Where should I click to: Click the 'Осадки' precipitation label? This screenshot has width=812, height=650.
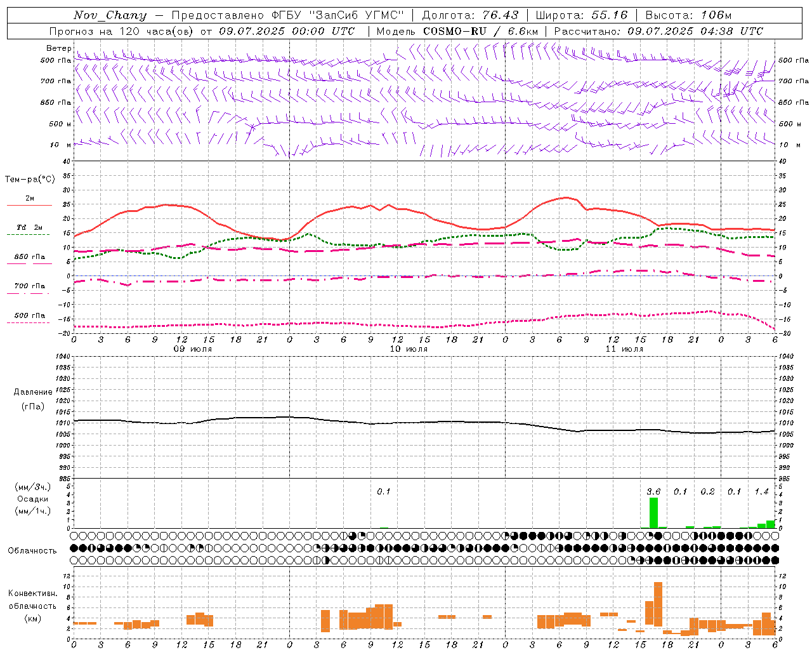(32, 499)
